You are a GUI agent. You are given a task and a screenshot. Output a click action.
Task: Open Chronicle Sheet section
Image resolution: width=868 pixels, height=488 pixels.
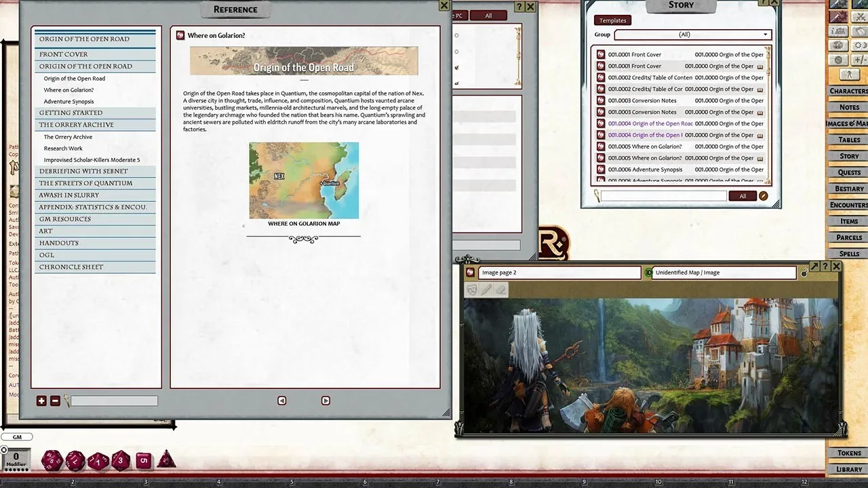(96, 267)
